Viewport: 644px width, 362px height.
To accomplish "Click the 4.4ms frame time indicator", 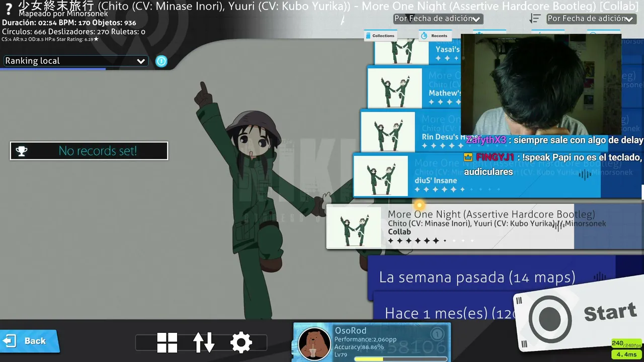I will click(x=627, y=354).
